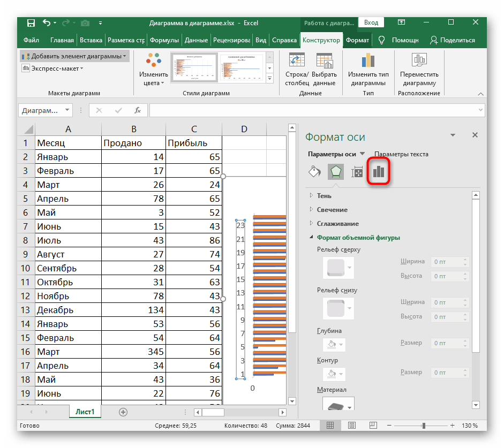Viewport: 504px width, 448px height.
Task: Expand the Свечение section
Action: [311, 209]
